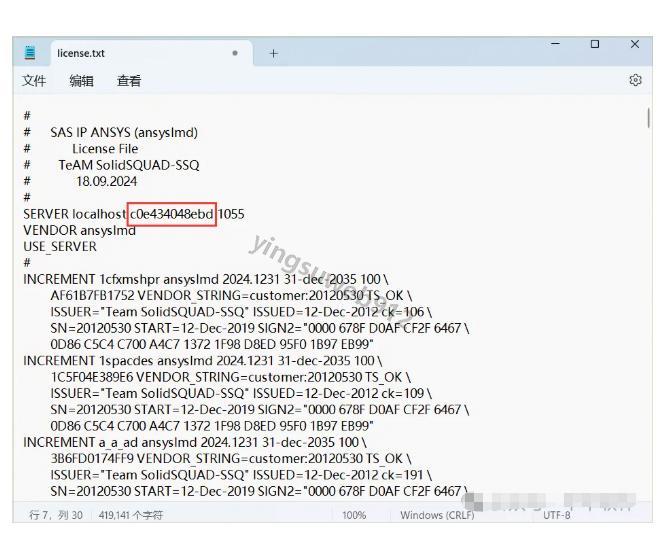Open the 查看 menu
666x560 pixels.
coord(129,80)
